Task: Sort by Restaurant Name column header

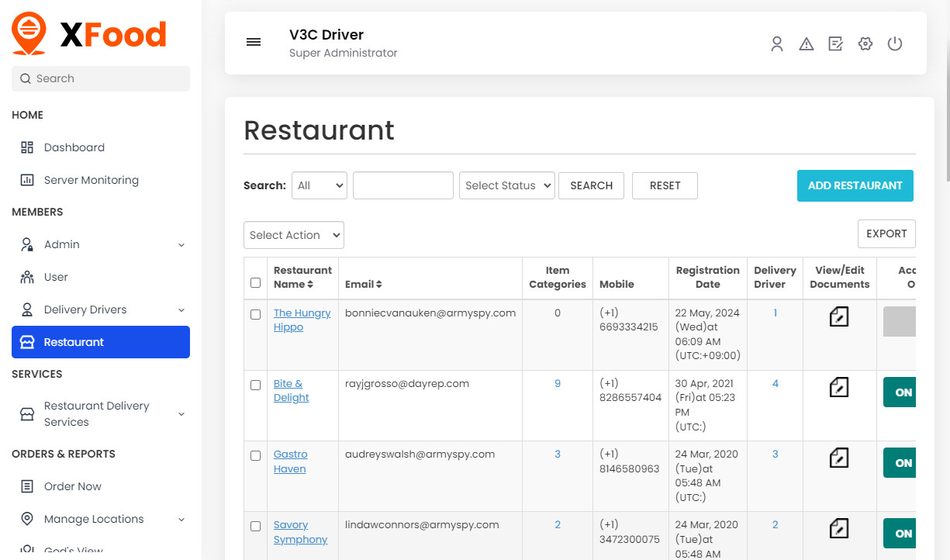Action: point(302,277)
